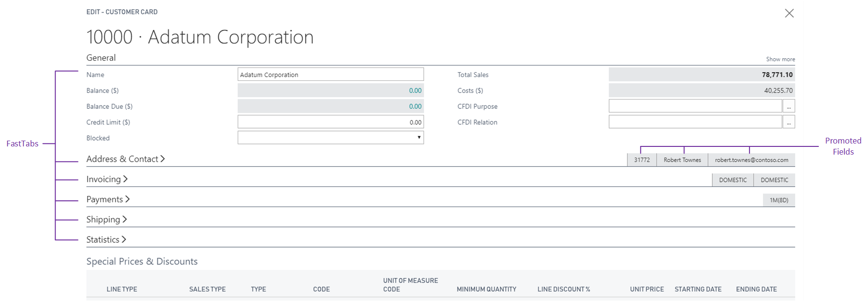Click the Balance Due ($) label
This screenshot has width=868, height=301.
(109, 106)
